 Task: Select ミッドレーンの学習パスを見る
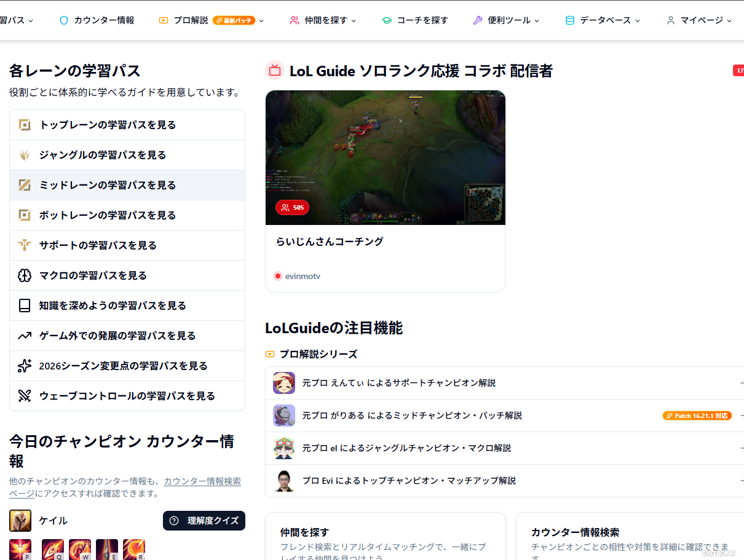[x=127, y=185]
